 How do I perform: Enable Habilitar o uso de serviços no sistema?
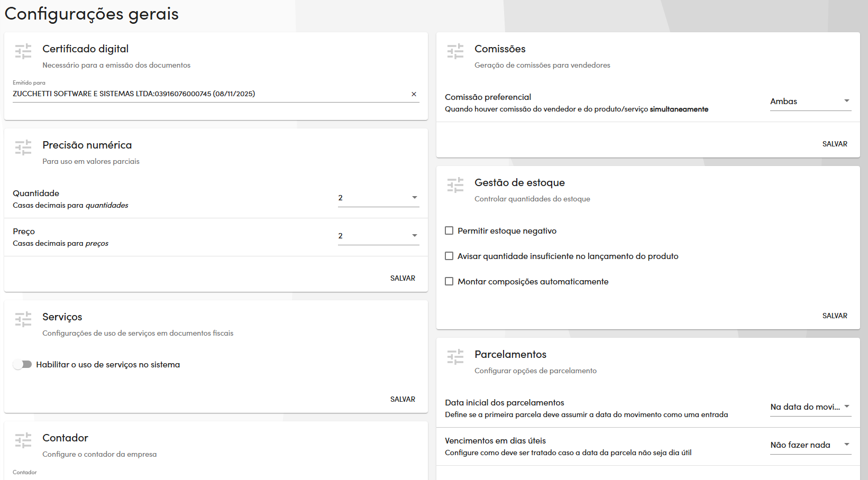point(23,364)
